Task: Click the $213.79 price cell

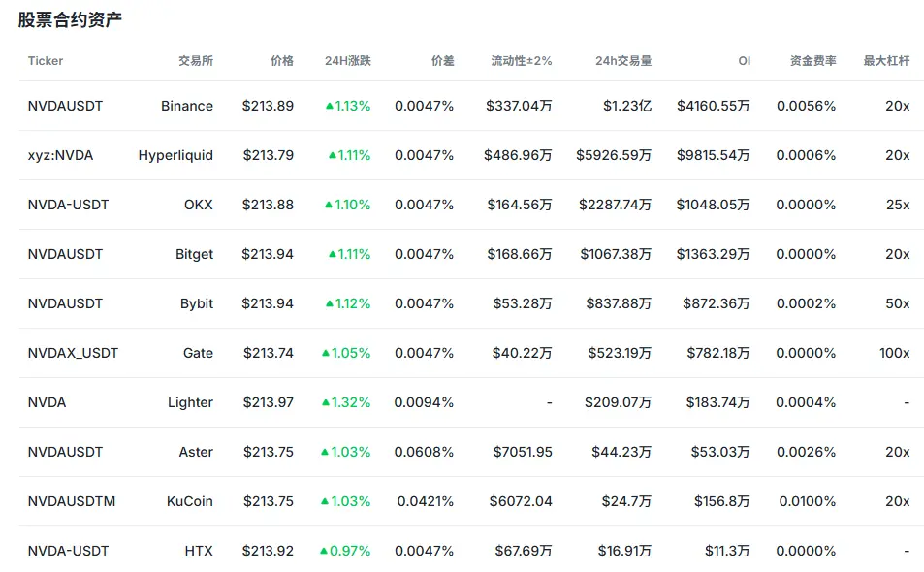Action: (269, 155)
